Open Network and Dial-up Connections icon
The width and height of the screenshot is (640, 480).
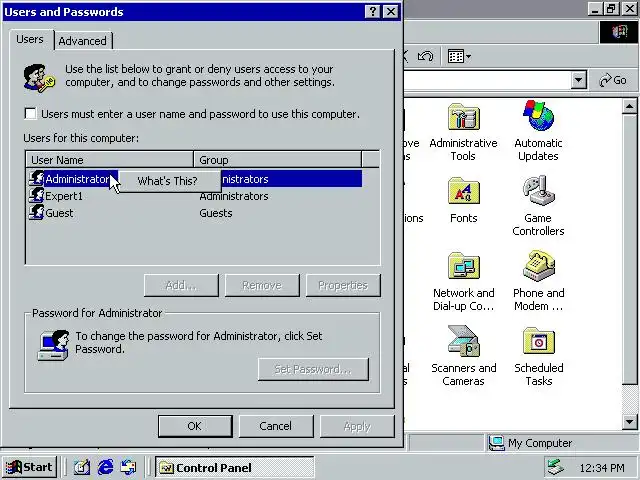[x=464, y=266]
